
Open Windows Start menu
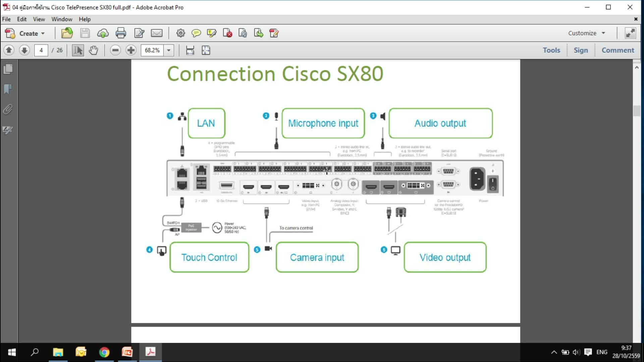pos(12,352)
